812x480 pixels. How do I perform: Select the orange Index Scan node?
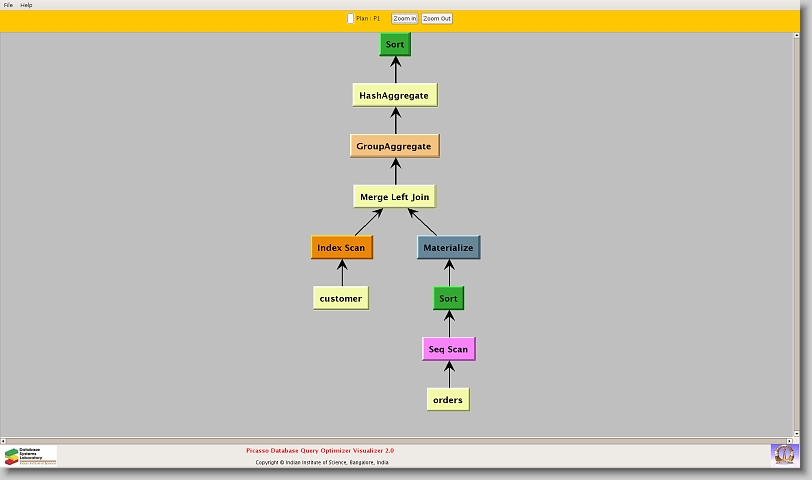coord(342,248)
